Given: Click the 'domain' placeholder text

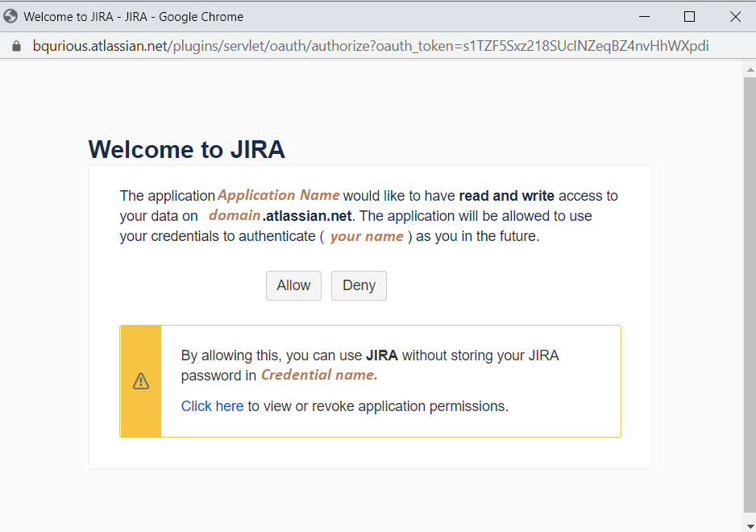Looking at the screenshot, I should [x=235, y=215].
